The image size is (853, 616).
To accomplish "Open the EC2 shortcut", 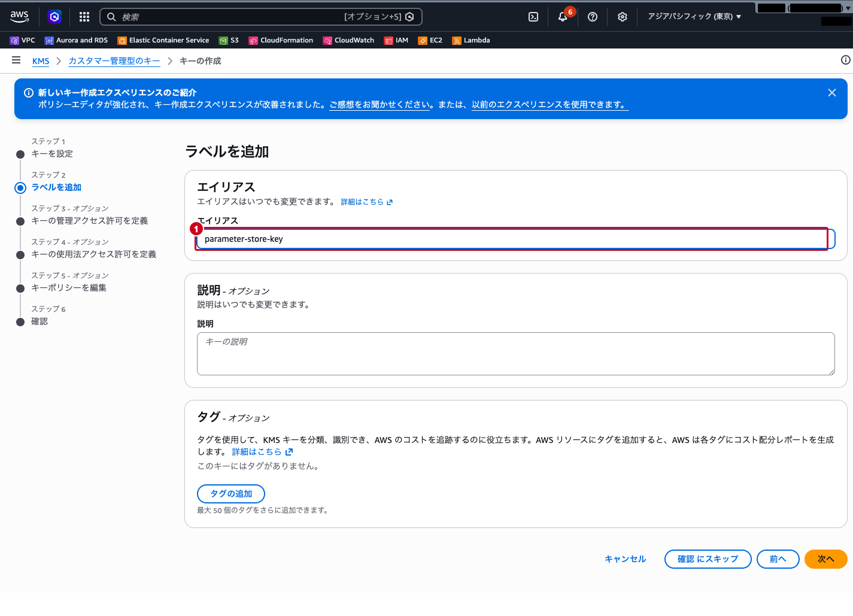I will pos(430,40).
